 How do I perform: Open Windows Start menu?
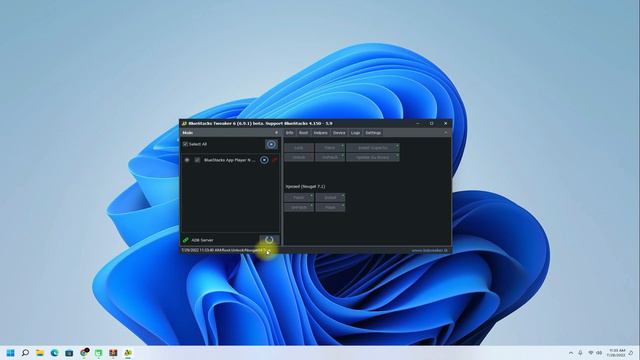[11, 353]
